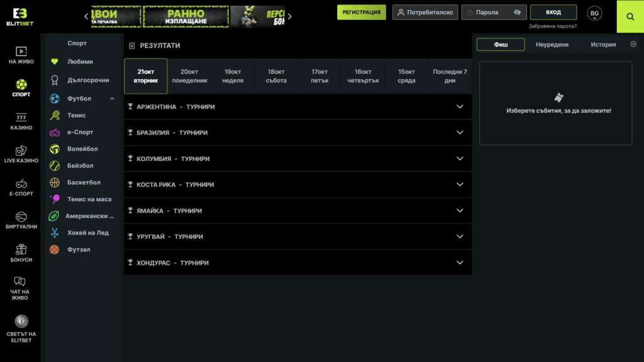Click the yellow search magnifier icon

[630, 17]
